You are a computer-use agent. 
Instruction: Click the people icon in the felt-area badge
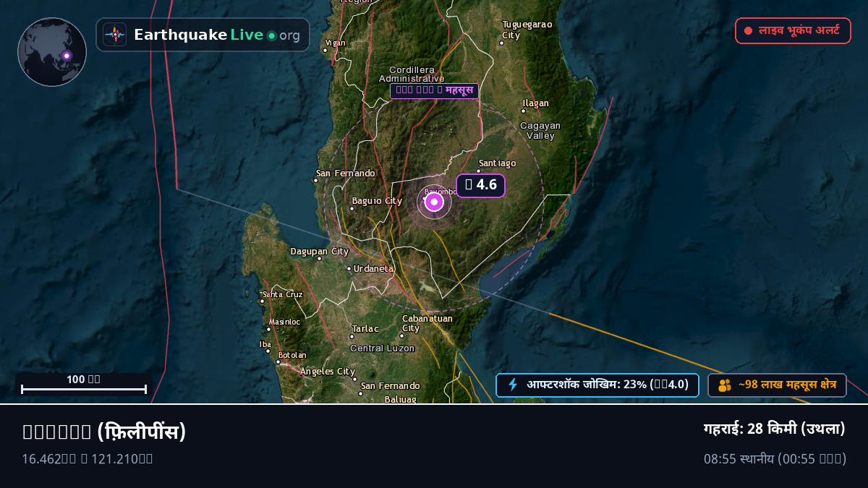click(x=725, y=385)
